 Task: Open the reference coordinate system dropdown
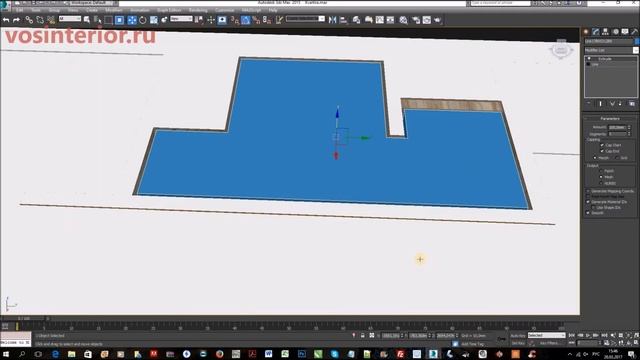181,19
